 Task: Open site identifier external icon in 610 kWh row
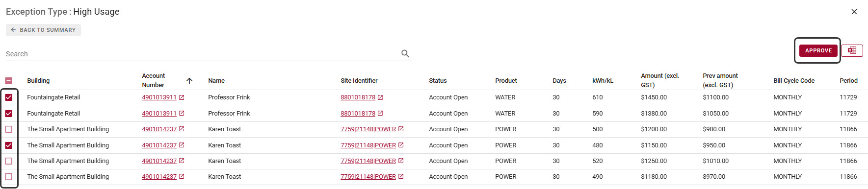(380, 97)
